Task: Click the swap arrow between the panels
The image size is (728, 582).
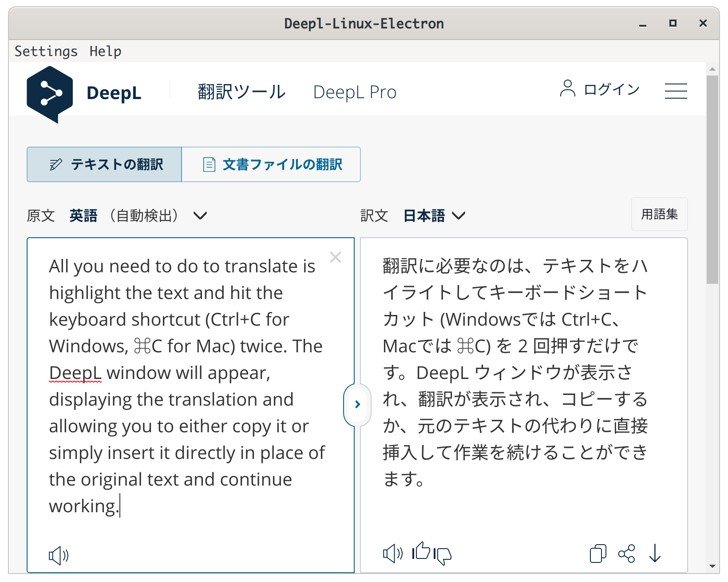Action: (357, 404)
